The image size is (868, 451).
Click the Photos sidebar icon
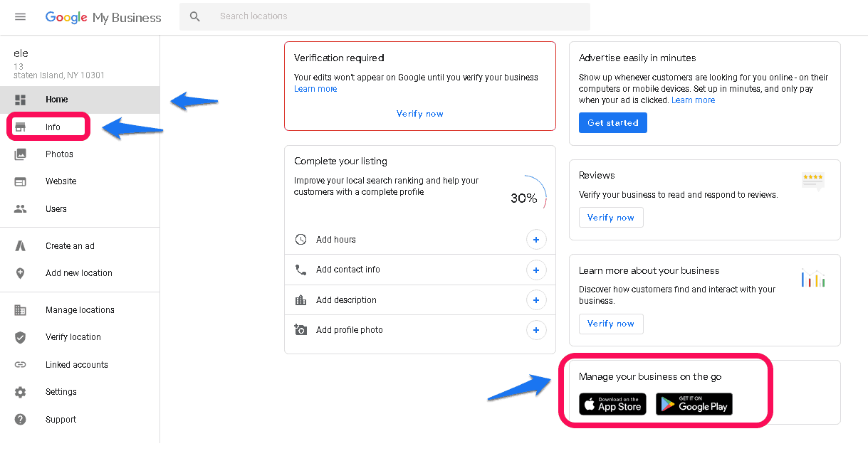coord(21,154)
